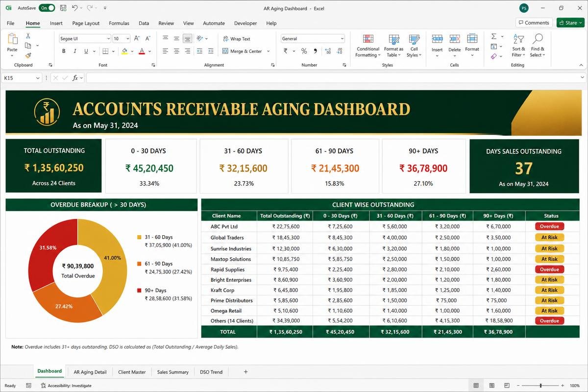The width and height of the screenshot is (588, 392).
Task: Open the DSO Trend sheet tab
Action: (x=211, y=372)
